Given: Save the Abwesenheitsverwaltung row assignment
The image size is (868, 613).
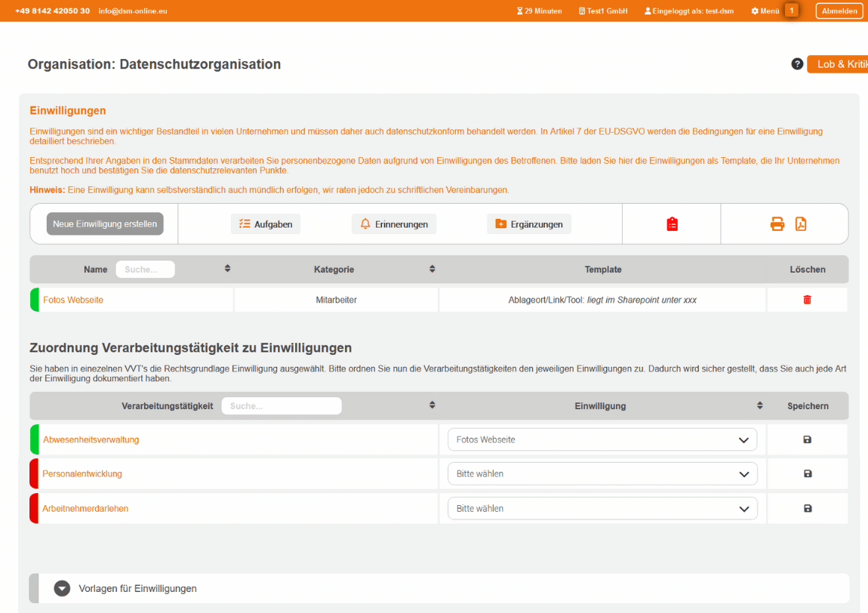Looking at the screenshot, I should (807, 439).
